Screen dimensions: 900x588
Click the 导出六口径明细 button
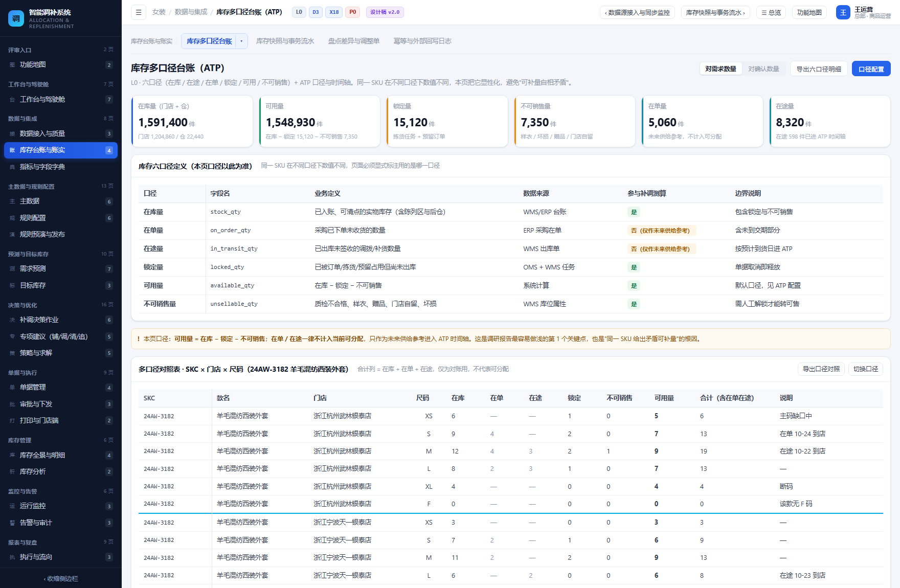pos(819,69)
